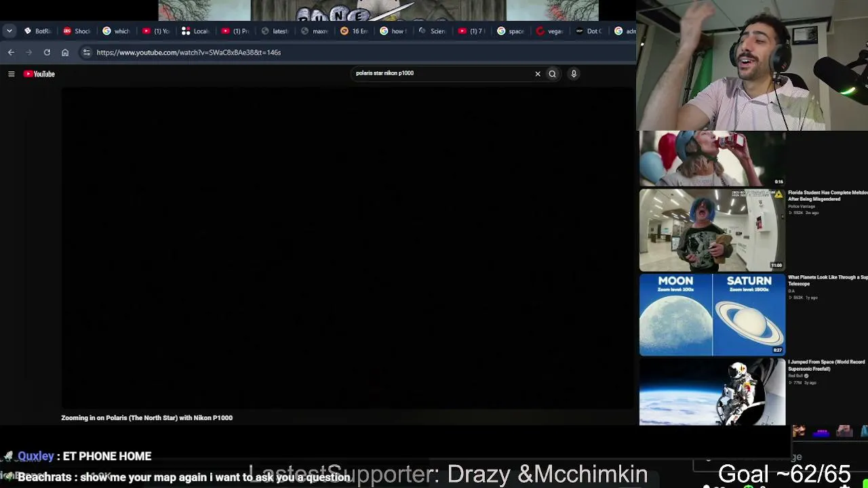The height and width of the screenshot is (488, 868).
Task: Switch to the 'space' Google tab
Action: pyautogui.click(x=511, y=31)
